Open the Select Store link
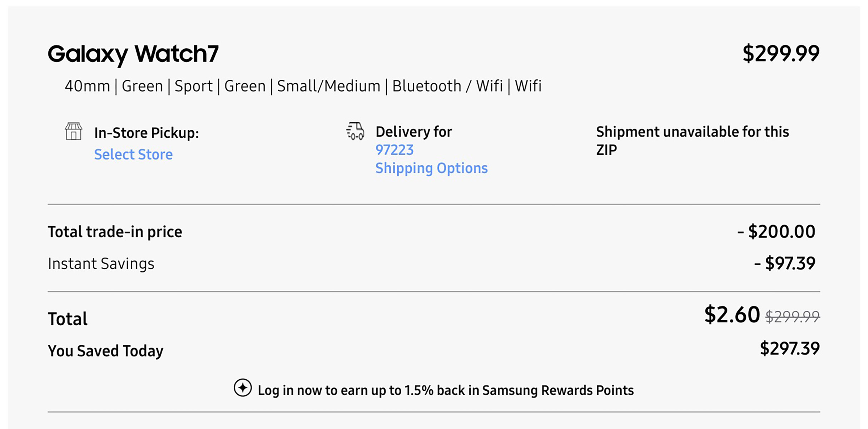Screen dimensions: 868x429 point(133,154)
